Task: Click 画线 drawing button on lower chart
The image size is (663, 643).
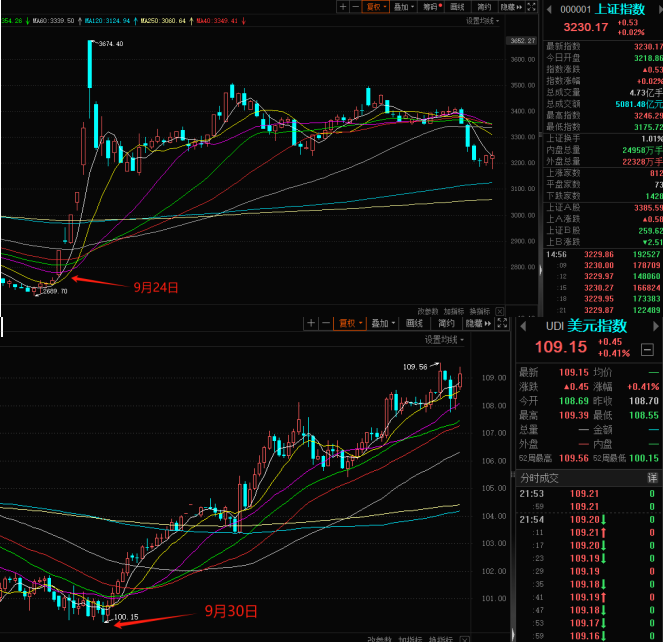Action: tap(413, 323)
